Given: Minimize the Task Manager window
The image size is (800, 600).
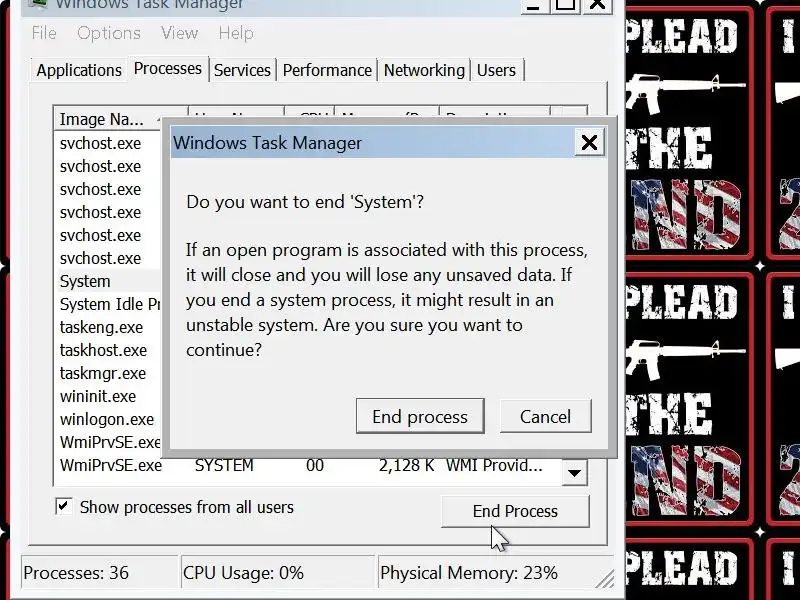Looking at the screenshot, I should (534, 5).
